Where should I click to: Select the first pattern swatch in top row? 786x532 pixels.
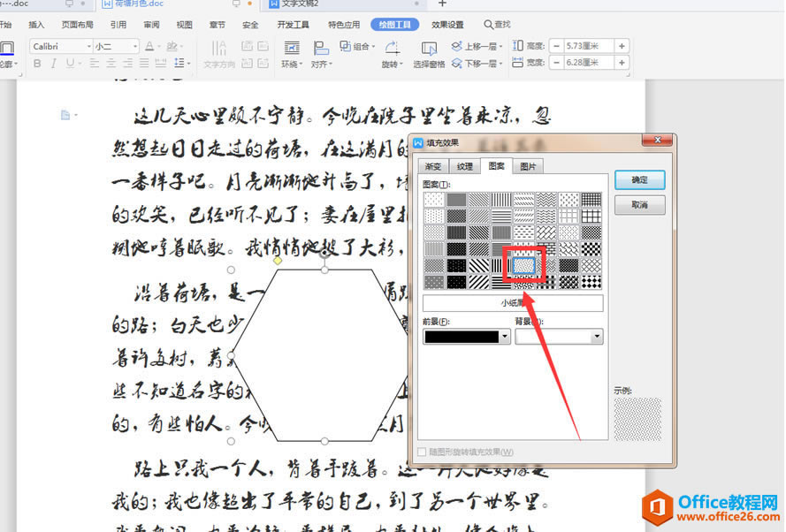[x=433, y=200]
